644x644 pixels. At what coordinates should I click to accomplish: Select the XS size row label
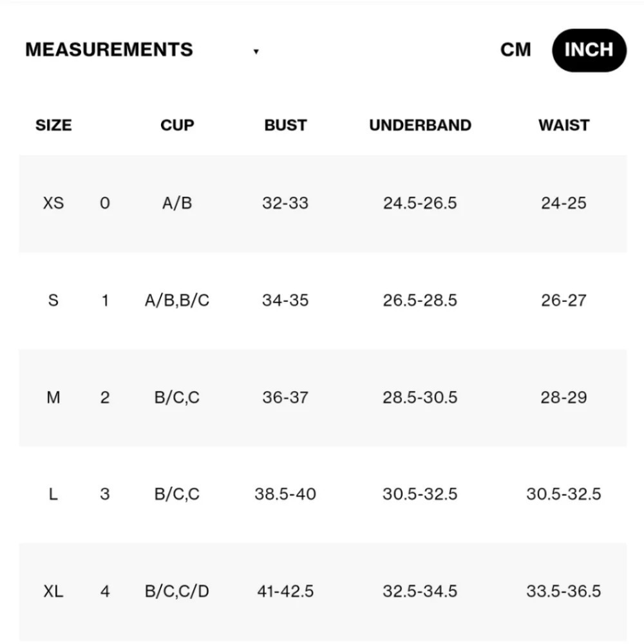(x=53, y=203)
